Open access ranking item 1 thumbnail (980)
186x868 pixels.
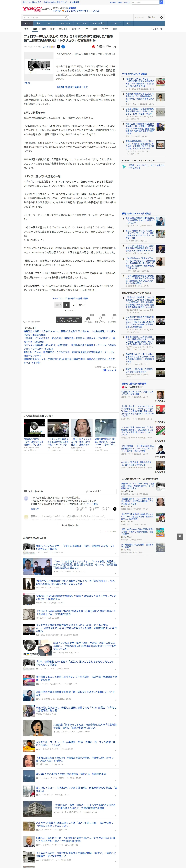click(x=160, y=82)
